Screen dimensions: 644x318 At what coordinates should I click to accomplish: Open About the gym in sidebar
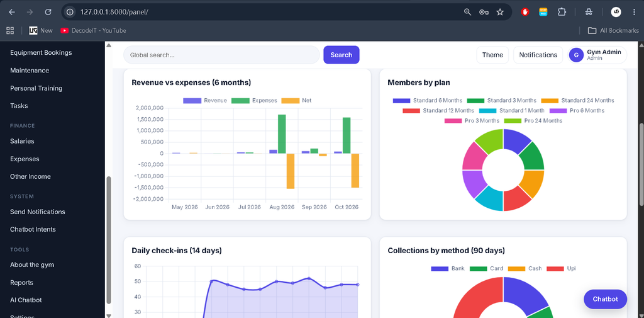pyautogui.click(x=32, y=264)
